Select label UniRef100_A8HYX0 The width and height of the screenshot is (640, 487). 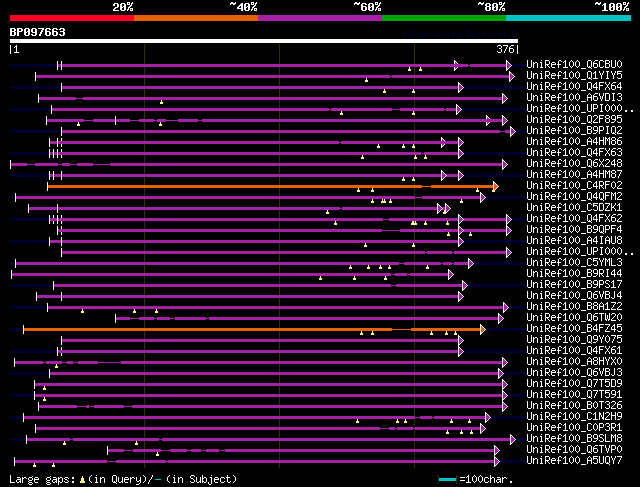574,362
